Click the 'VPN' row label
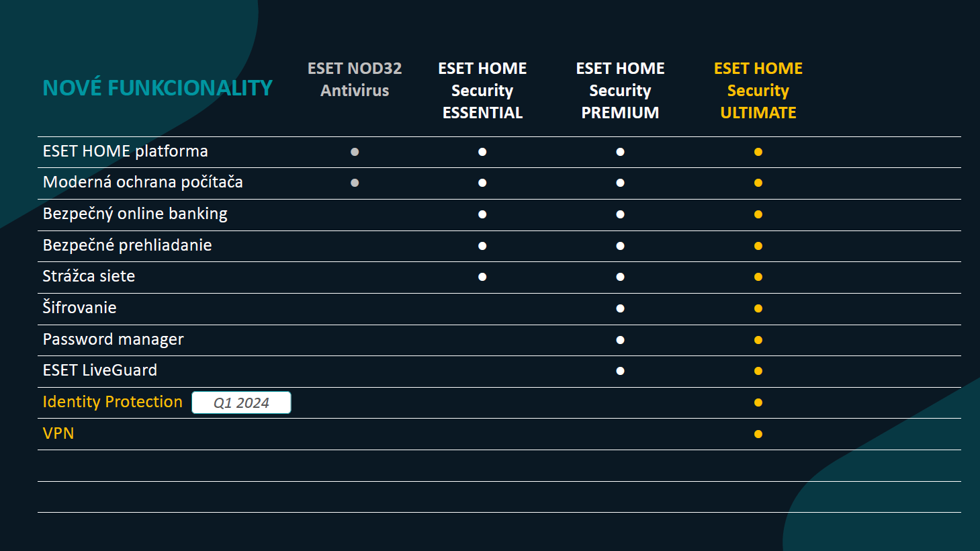The width and height of the screenshot is (980, 551). [58, 433]
